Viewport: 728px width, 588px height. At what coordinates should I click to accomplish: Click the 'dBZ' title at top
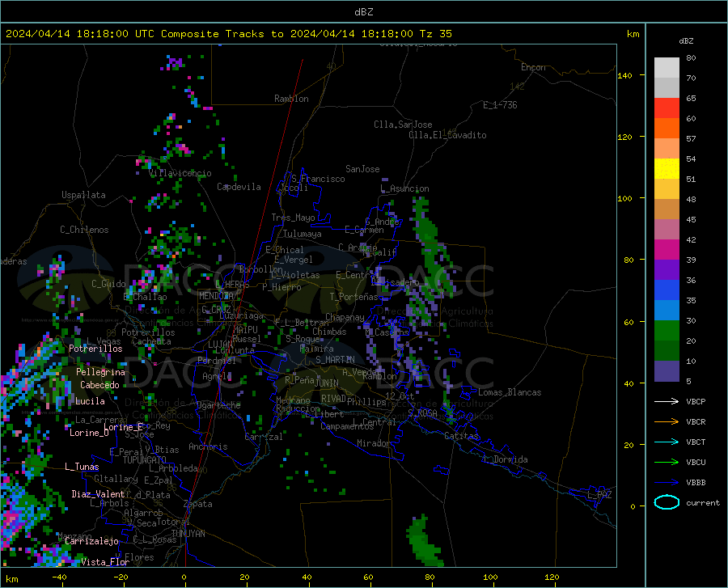363,12
